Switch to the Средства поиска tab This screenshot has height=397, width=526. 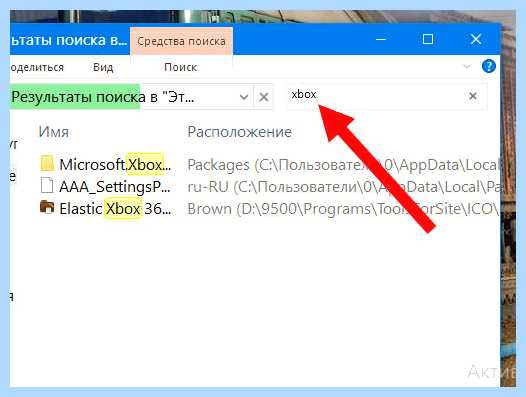click(181, 41)
